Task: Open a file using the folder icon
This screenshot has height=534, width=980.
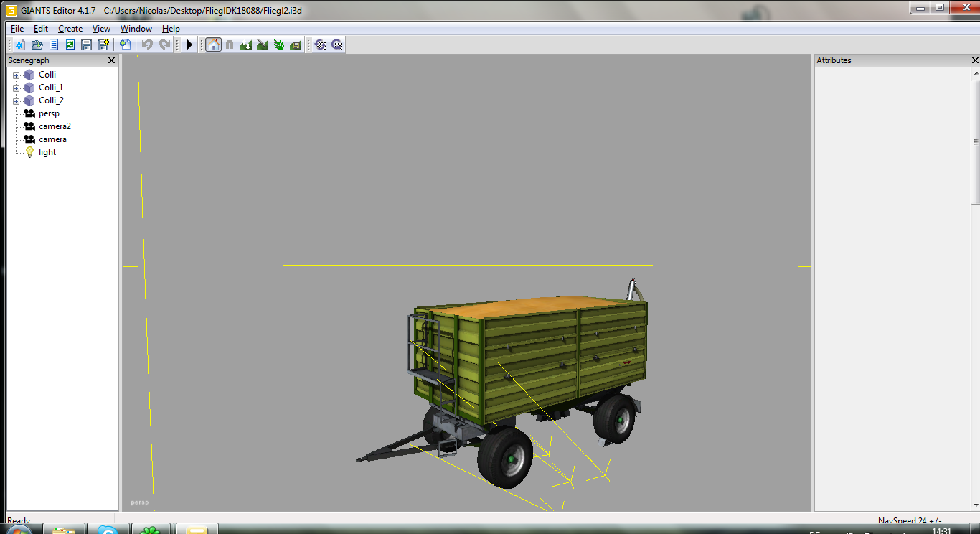Action: tap(37, 44)
